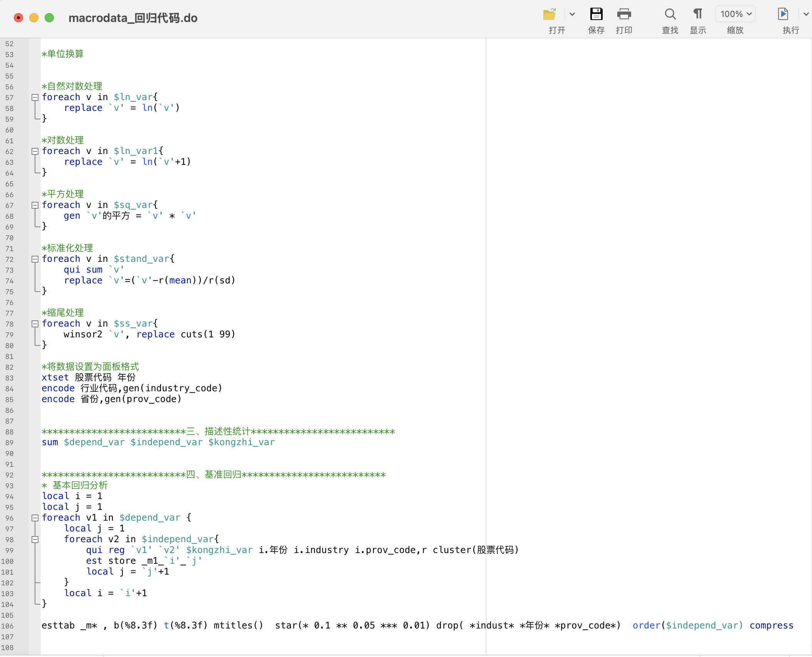Click the comment *标准化处理
812x657 pixels.
[x=67, y=248]
